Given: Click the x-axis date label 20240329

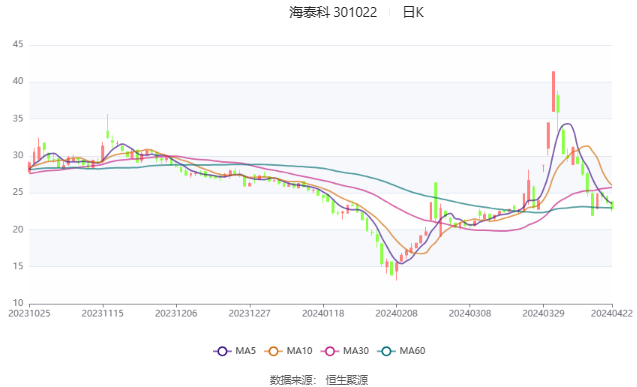Looking at the screenshot, I should (543, 313).
